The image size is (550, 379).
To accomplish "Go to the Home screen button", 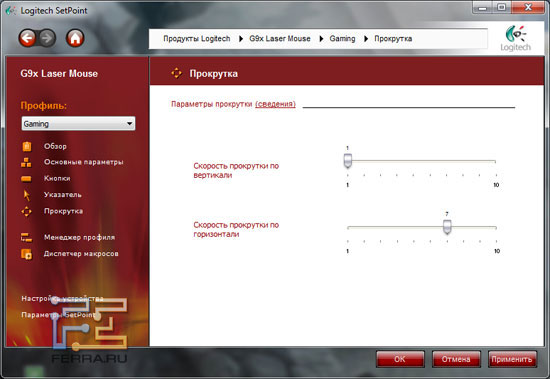I will tap(75, 38).
